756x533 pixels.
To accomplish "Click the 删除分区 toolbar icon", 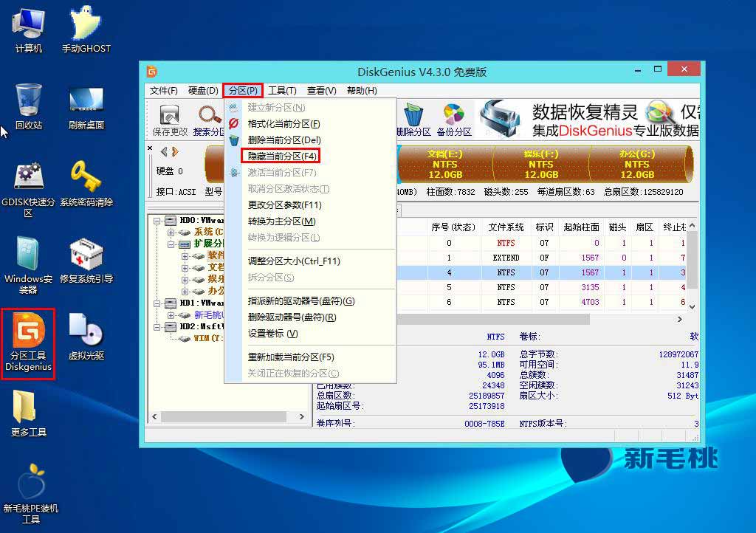I will click(413, 120).
